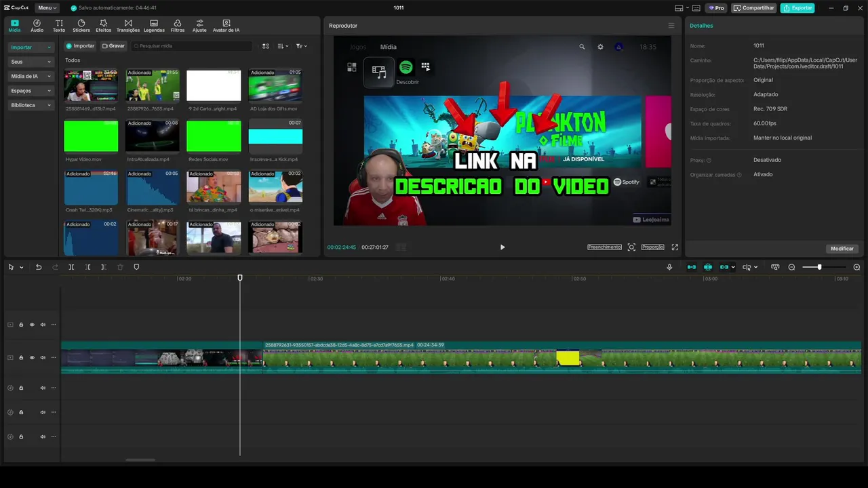Click the timeline zoom slider
868x488 pixels.
[819, 267]
